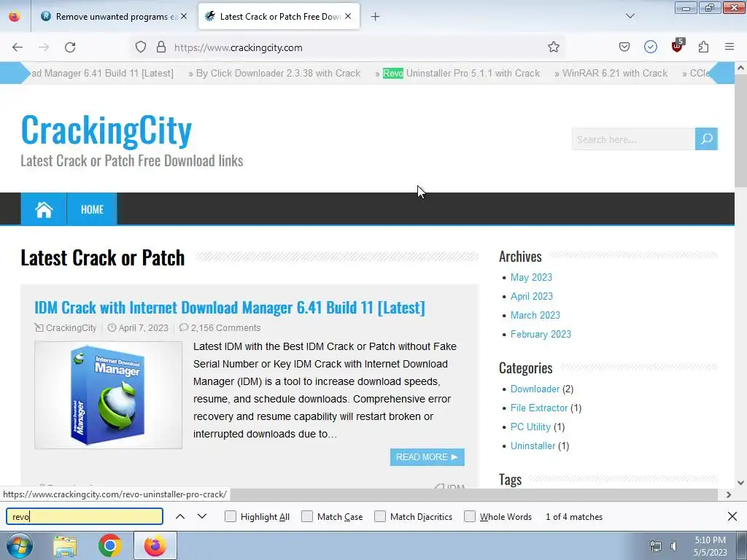This screenshot has width=747, height=560.
Task: Reload the current page
Action: tap(70, 47)
